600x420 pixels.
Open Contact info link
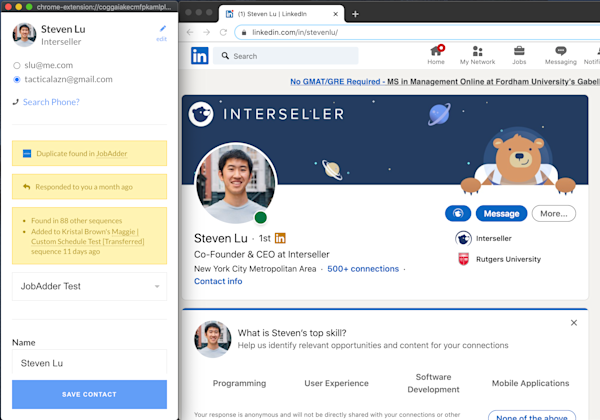[218, 281]
